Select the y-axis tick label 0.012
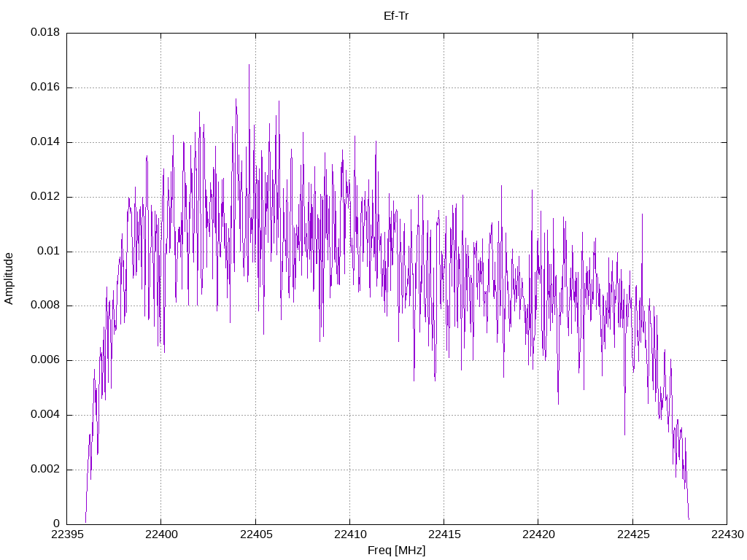Viewport: 747px width, 560px height. click(45, 197)
